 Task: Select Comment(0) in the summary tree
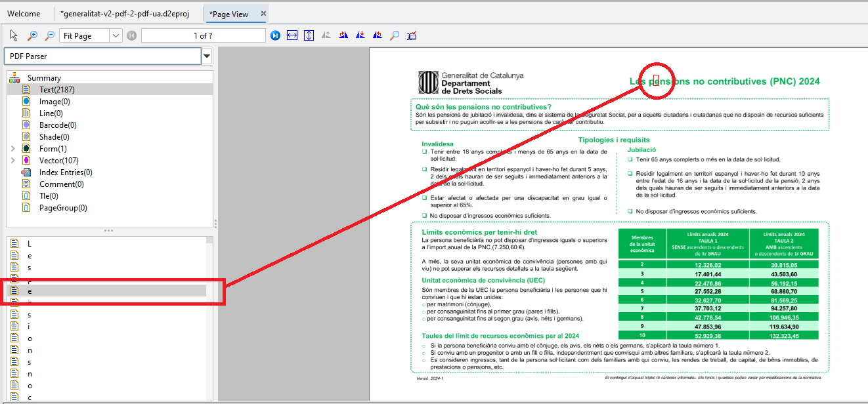click(61, 184)
